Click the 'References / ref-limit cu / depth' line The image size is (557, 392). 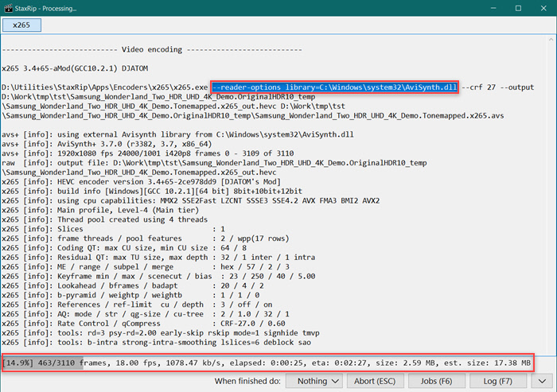tap(137, 305)
